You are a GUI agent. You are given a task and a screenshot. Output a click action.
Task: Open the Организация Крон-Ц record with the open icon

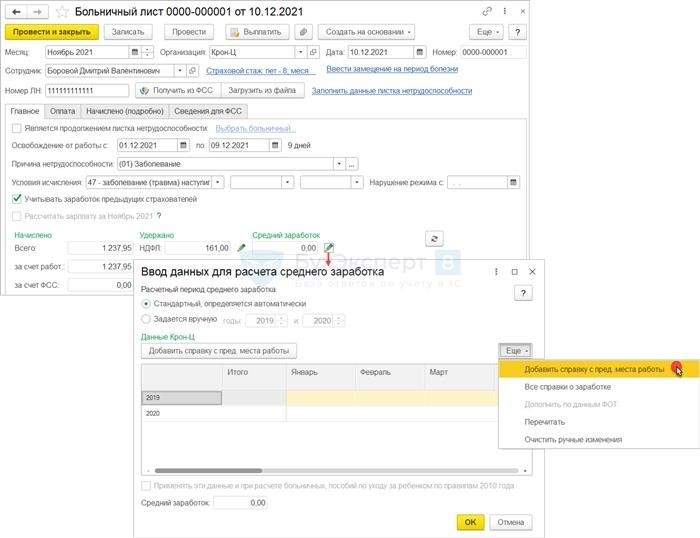click(313, 52)
